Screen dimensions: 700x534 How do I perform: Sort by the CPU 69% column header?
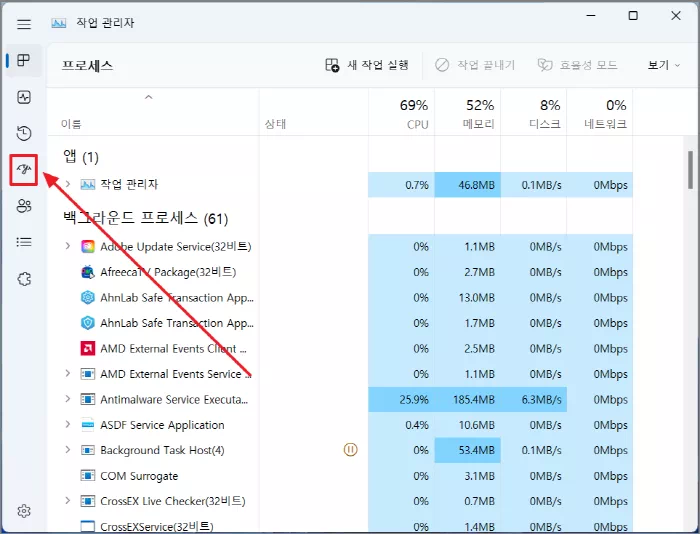click(x=401, y=114)
